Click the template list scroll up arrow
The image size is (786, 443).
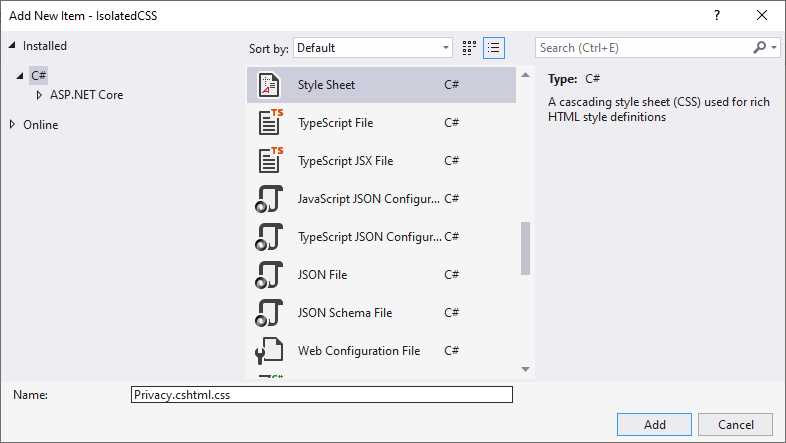(x=525, y=75)
